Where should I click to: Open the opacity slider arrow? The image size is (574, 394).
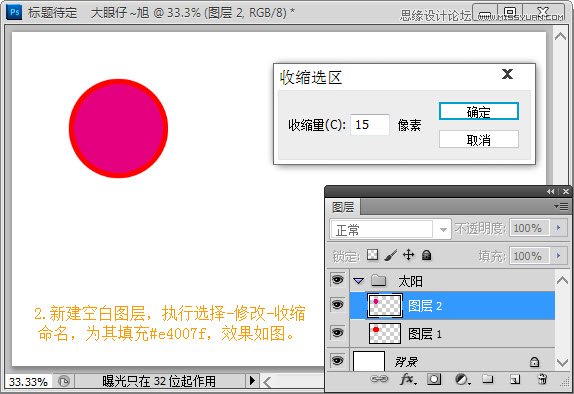click(x=559, y=228)
